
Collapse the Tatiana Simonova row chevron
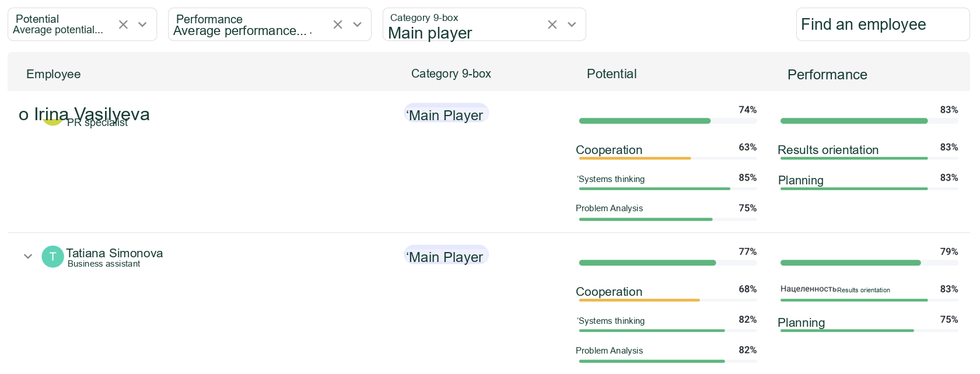coord(27,256)
